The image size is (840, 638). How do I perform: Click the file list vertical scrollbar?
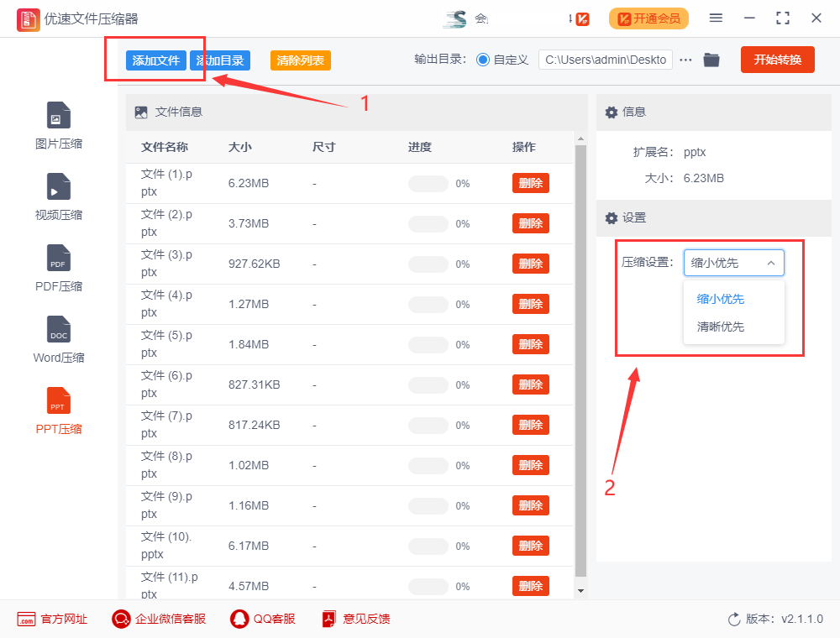(580, 361)
